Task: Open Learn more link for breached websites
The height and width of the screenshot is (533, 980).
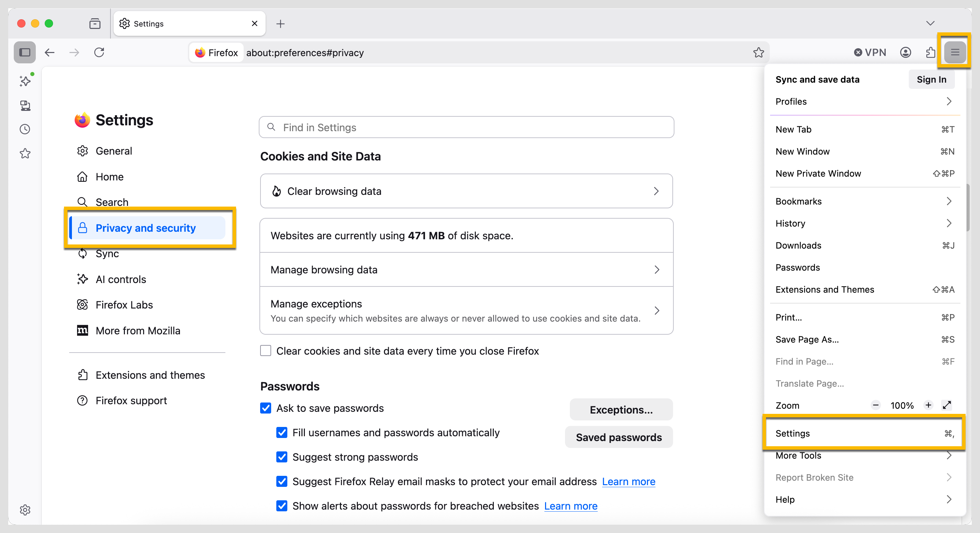Action: pos(571,506)
